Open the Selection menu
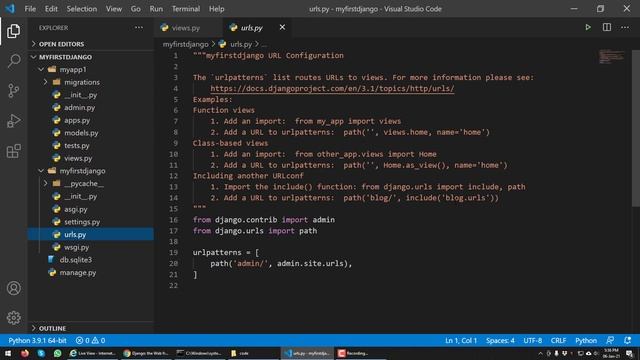The width and height of the screenshot is (640, 360). click(x=82, y=9)
